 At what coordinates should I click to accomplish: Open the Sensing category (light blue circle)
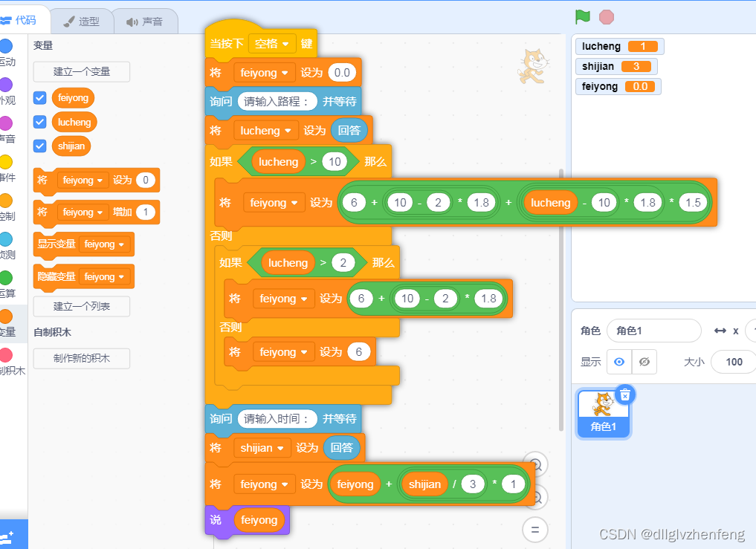click(x=6, y=239)
